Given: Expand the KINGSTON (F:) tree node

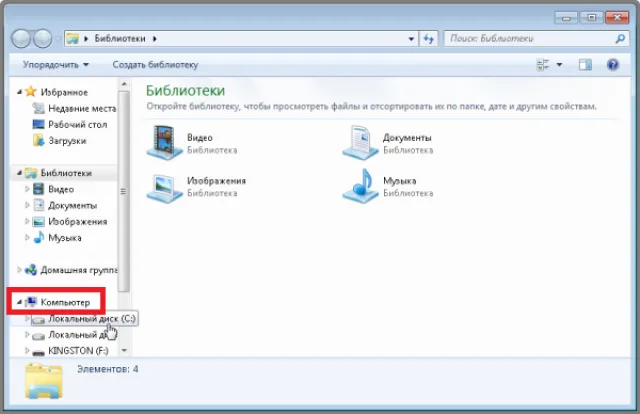Looking at the screenshot, I should tap(27, 350).
